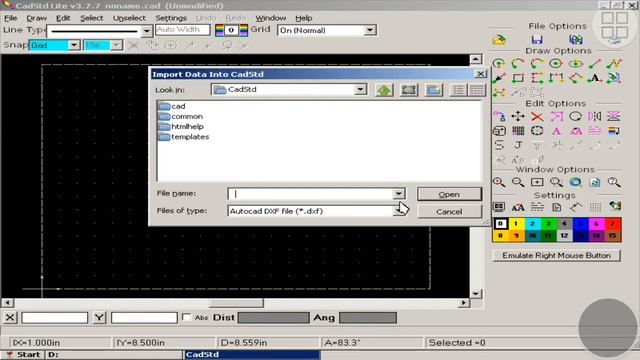Click the globe view icon in Window Options
The height and width of the screenshot is (360, 640).
click(x=576, y=182)
